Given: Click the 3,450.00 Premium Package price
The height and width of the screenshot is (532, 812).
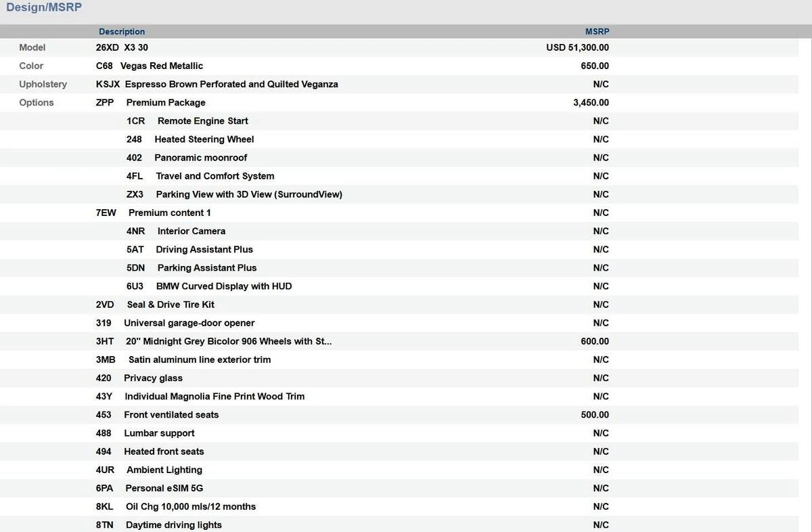Looking at the screenshot, I should [x=591, y=103].
